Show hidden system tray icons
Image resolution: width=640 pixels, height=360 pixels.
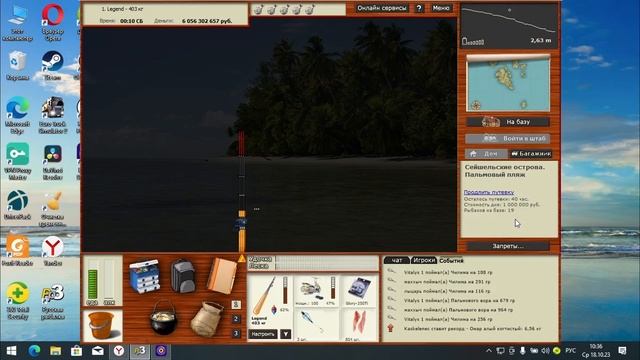point(489,351)
